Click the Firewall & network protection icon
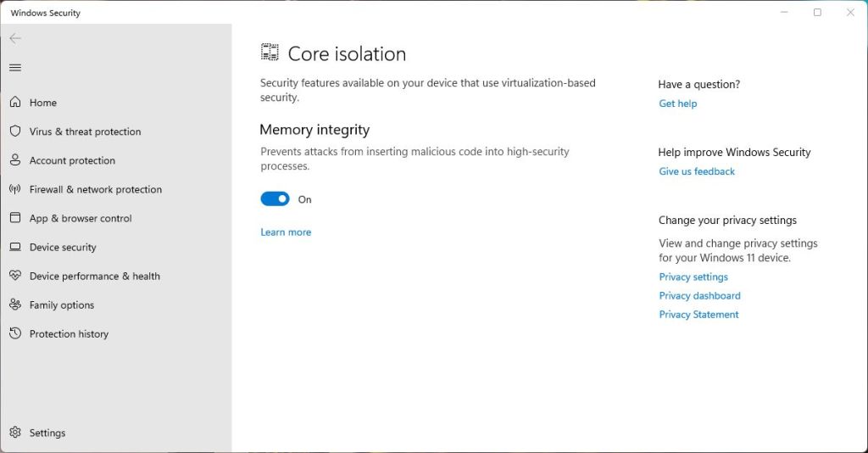The width and height of the screenshot is (868, 453). [15, 189]
